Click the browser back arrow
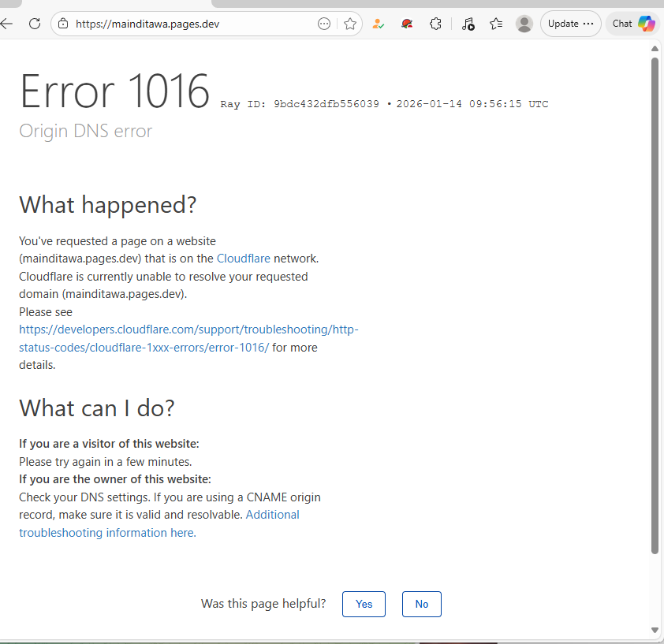 point(6,24)
